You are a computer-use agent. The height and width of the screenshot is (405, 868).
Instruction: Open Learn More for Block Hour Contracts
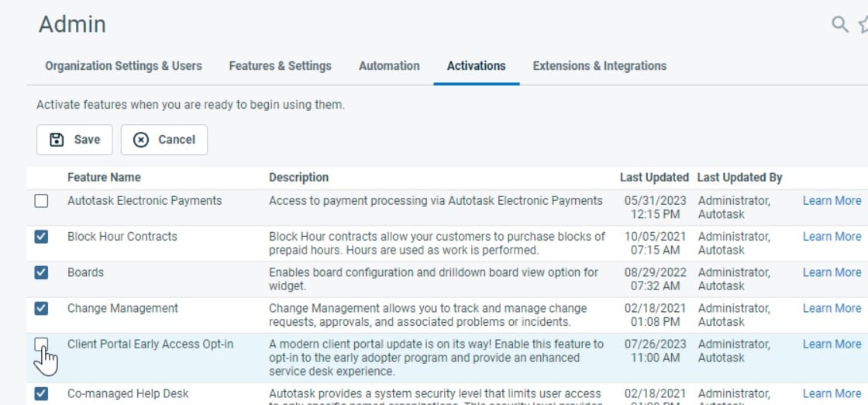pos(831,237)
